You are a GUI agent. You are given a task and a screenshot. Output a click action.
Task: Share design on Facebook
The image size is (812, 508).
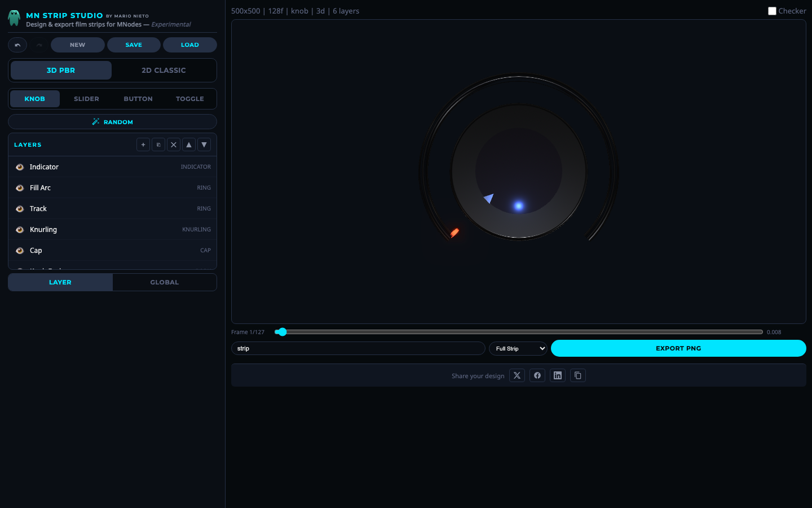coord(537,376)
